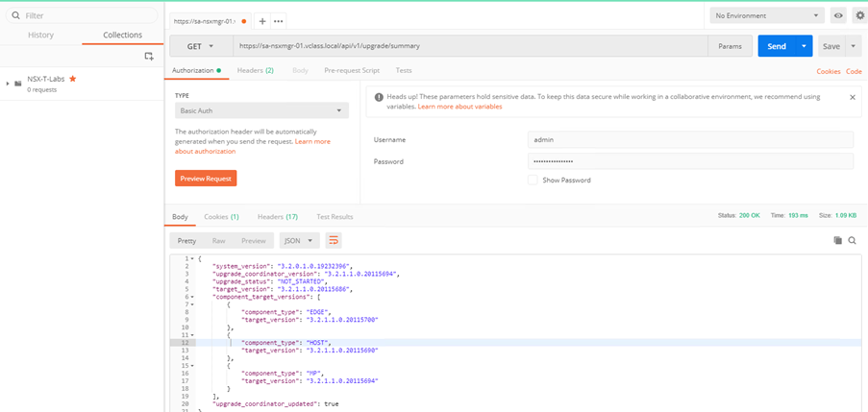Open the Code link
Image resolution: width=868 pixels, height=412 pixels.
[x=854, y=71]
